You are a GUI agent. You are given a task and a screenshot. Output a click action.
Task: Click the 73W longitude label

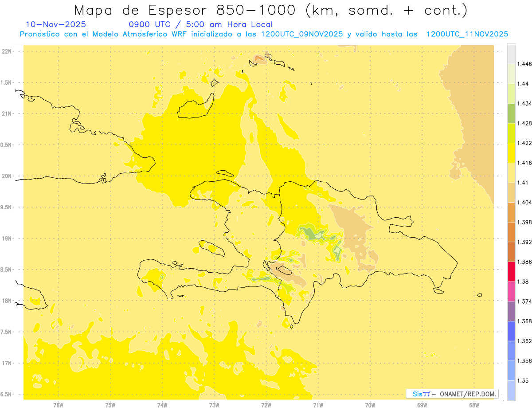coord(214,405)
